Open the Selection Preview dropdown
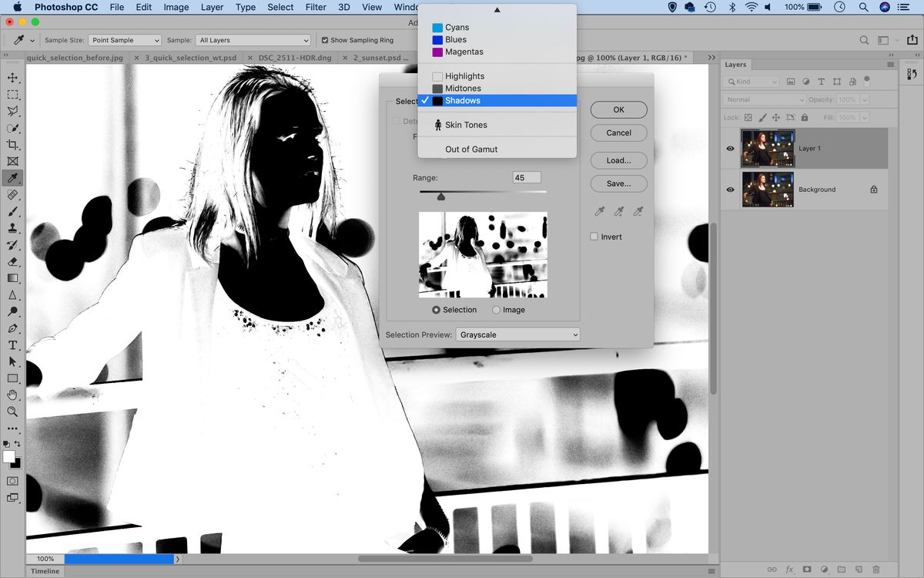The height and width of the screenshot is (578, 924). tap(517, 334)
